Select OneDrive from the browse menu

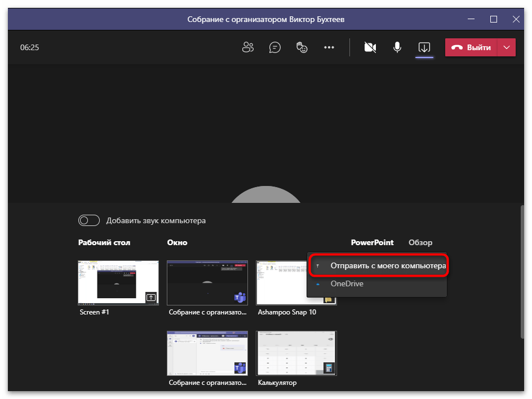(x=347, y=284)
